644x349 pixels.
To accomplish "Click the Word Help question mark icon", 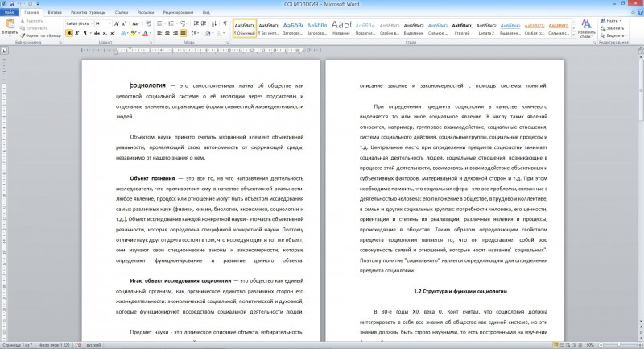I will tap(640, 12).
